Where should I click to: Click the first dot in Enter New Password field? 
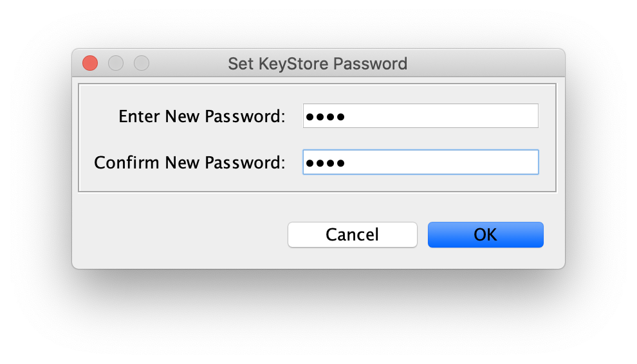[x=310, y=117]
